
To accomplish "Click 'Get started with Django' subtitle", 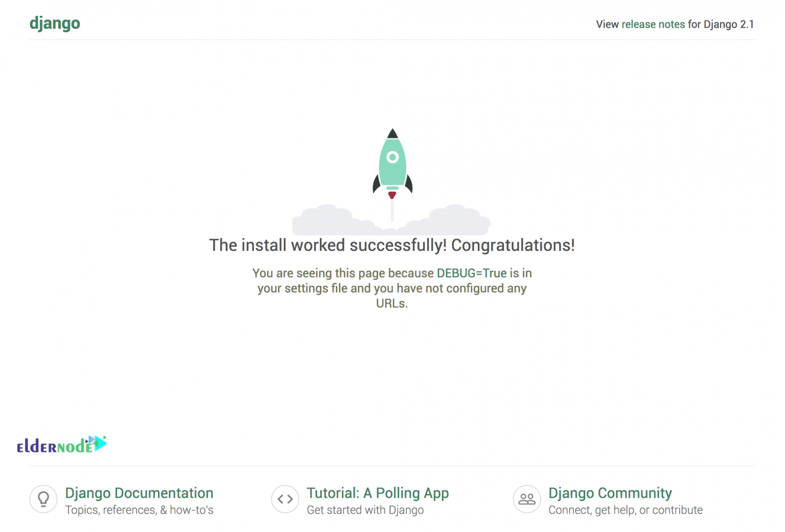I will (x=365, y=510).
